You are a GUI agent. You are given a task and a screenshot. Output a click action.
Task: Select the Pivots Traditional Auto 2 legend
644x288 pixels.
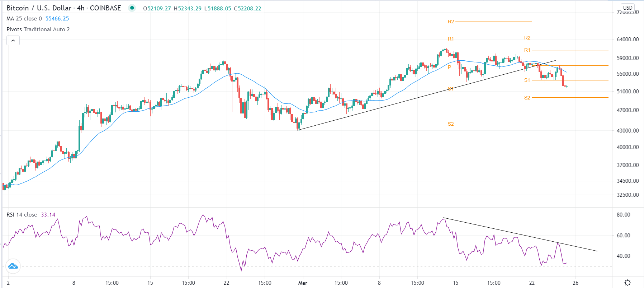click(38, 29)
